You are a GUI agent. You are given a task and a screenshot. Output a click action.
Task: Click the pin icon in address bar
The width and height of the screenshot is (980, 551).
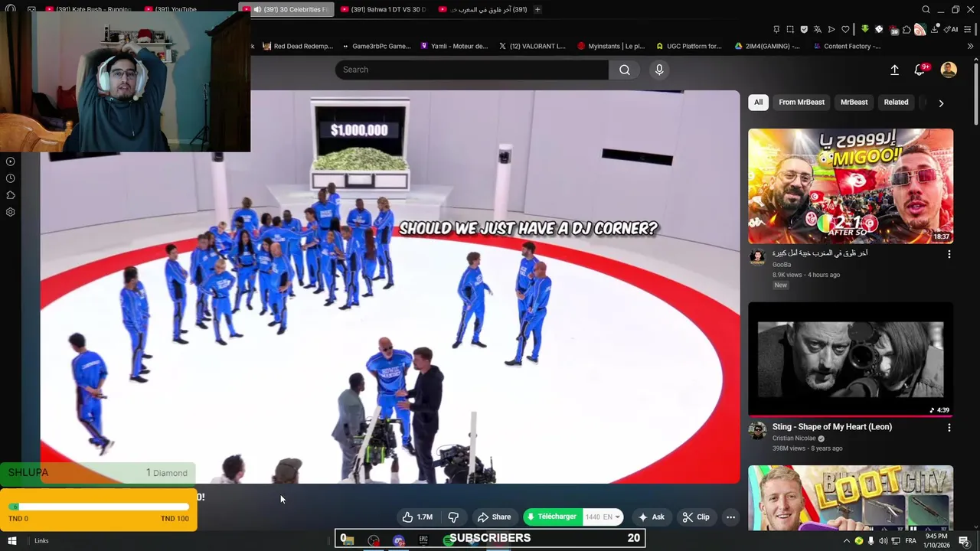(776, 29)
